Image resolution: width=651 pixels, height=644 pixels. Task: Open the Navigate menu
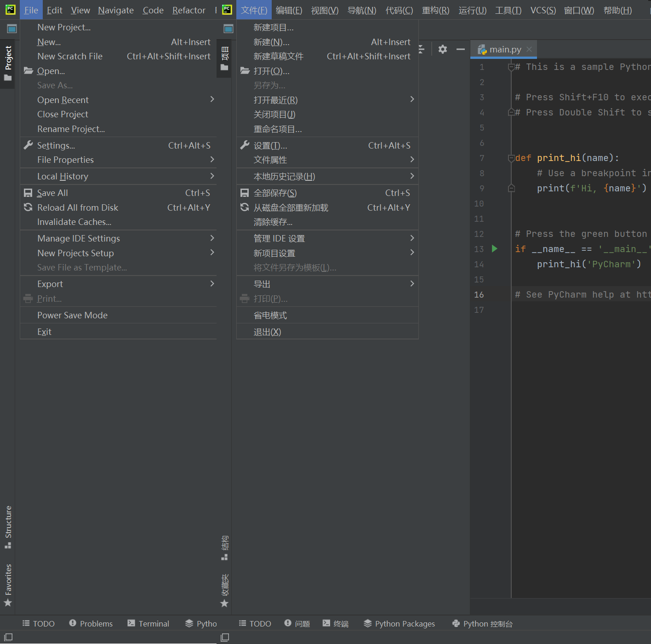pyautogui.click(x=116, y=10)
